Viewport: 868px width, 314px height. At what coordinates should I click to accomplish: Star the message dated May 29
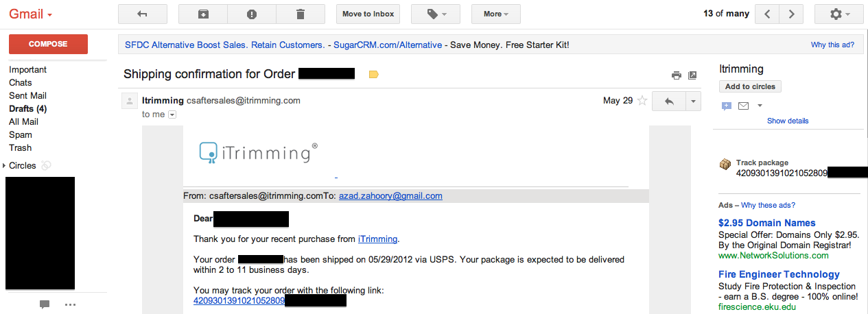pos(642,101)
